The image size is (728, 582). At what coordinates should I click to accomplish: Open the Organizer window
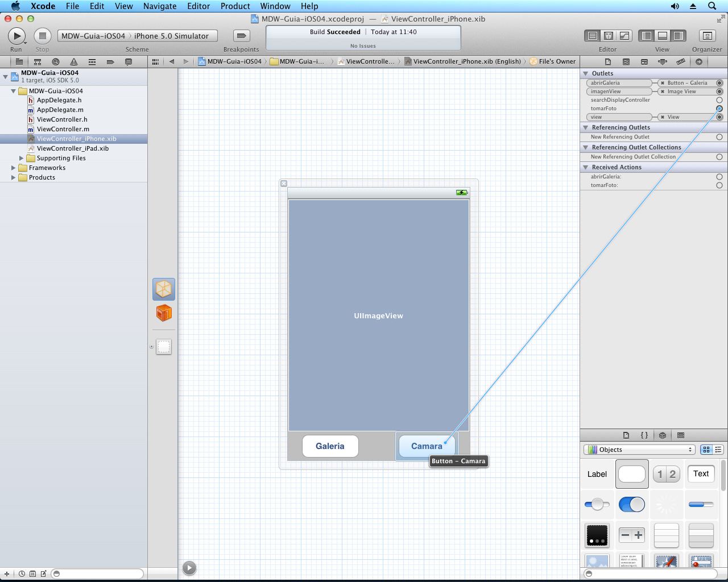pos(707,36)
